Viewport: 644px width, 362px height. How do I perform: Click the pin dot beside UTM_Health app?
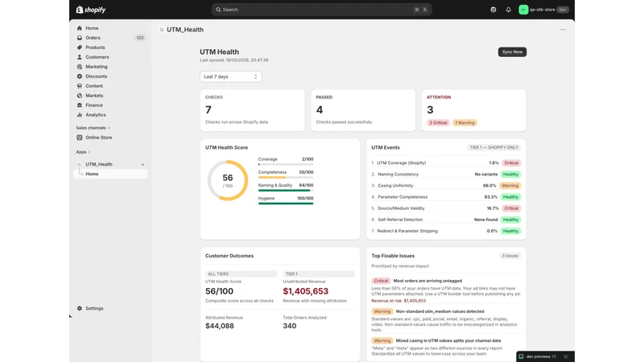[143, 165]
